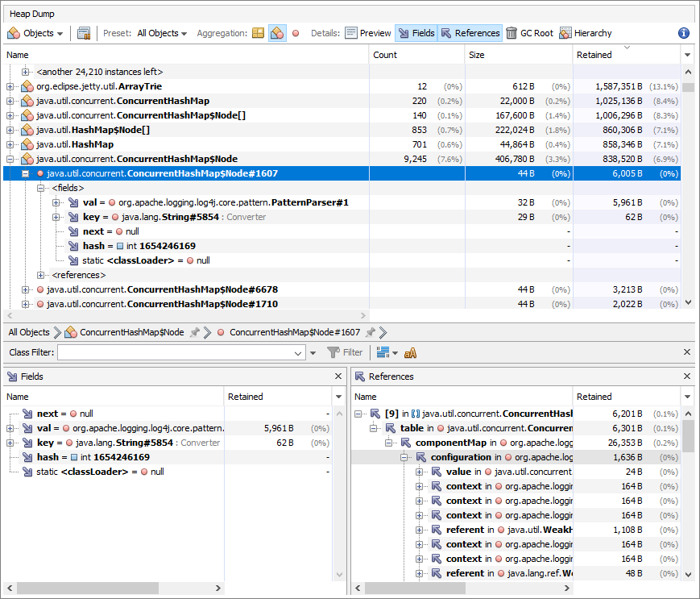This screenshot has height=599, width=700.
Task: Click All Objects breadcrumb link
Action: click(x=29, y=332)
